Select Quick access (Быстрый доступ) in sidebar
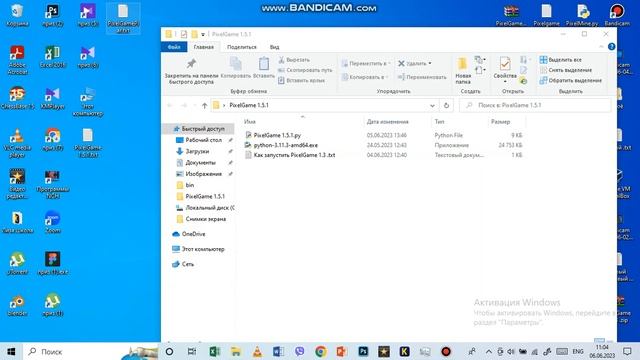 click(199, 129)
